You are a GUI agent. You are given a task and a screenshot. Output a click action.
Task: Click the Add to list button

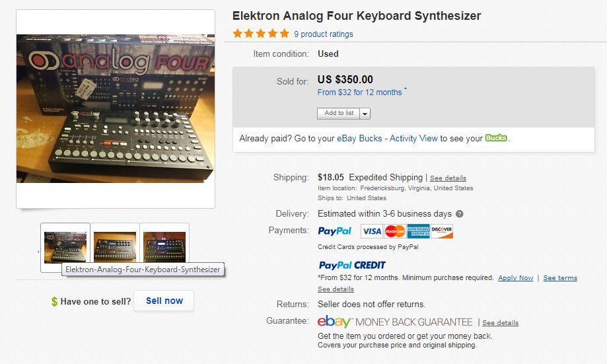click(339, 113)
